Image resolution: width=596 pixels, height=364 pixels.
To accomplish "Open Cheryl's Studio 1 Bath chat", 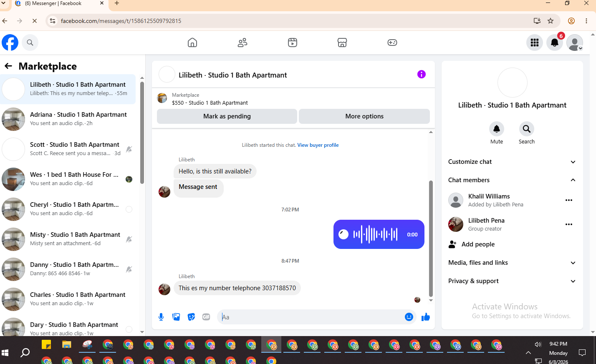I will [x=68, y=209].
